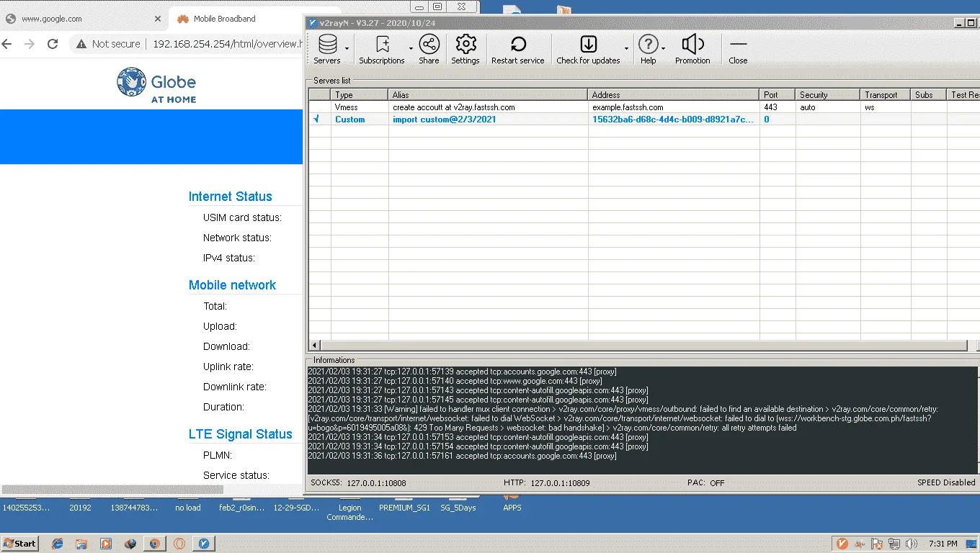Sort the server list by the Alias column
The width and height of the screenshot is (980, 553).
click(x=489, y=94)
